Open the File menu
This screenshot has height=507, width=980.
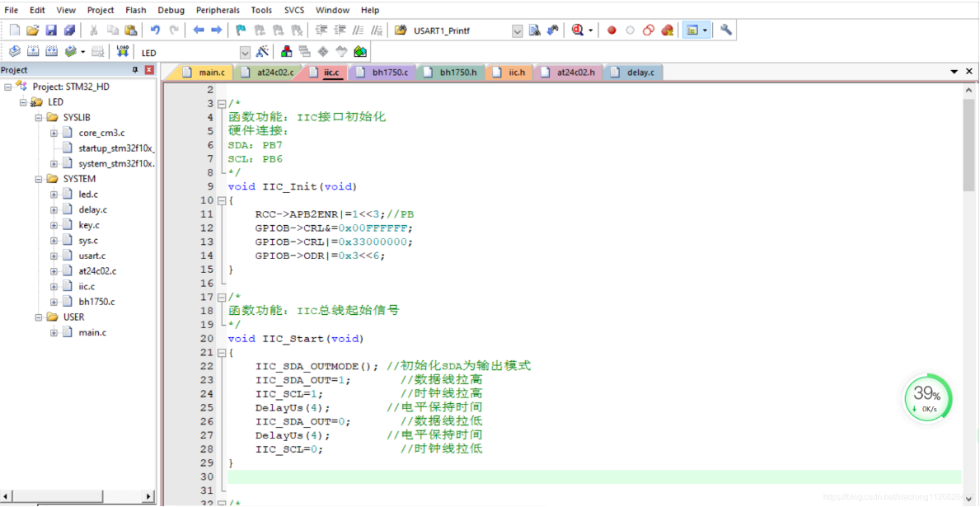tap(12, 10)
